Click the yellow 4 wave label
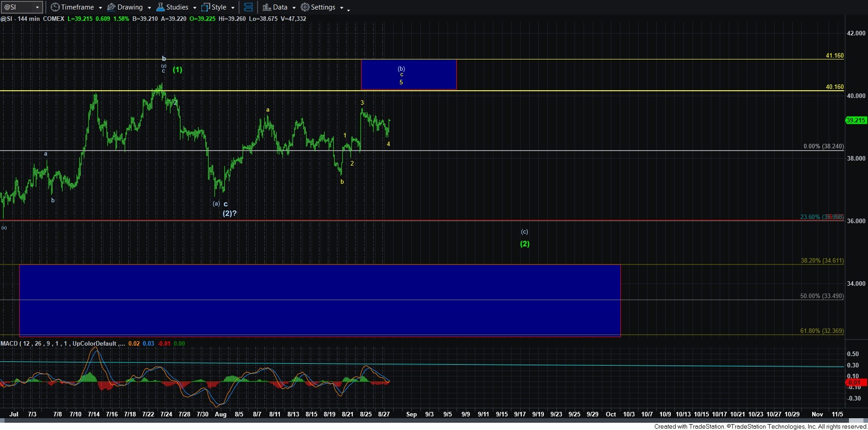This screenshot has width=868, height=430. click(x=389, y=144)
